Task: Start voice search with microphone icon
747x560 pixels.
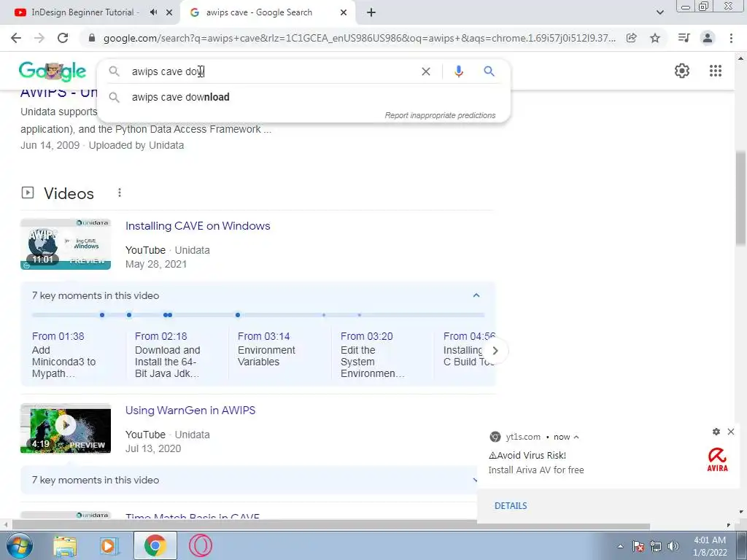Action: click(x=459, y=71)
